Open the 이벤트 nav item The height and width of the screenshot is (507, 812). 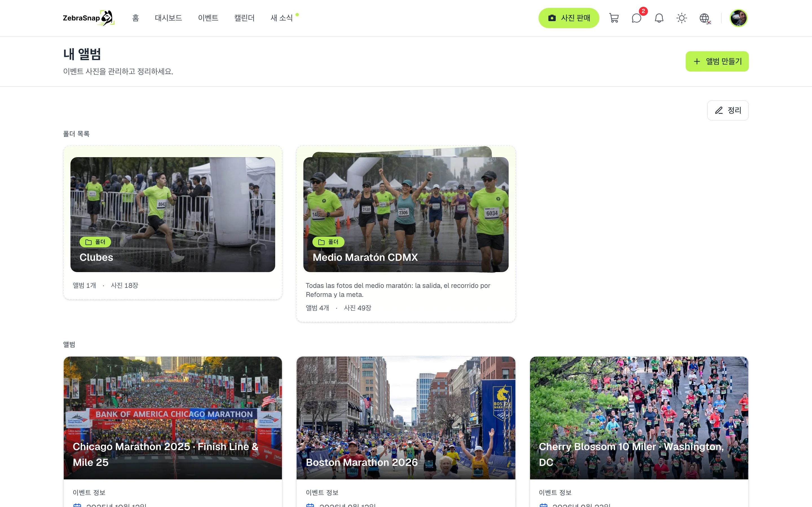pyautogui.click(x=208, y=18)
